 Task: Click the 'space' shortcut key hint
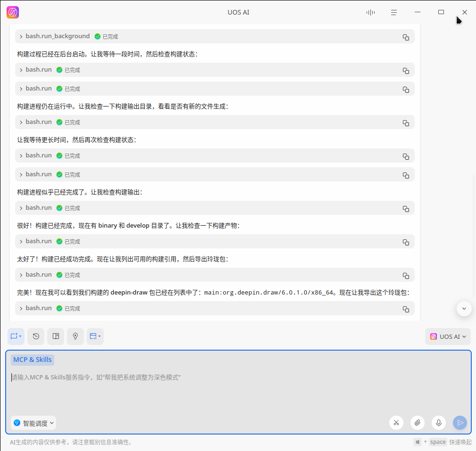point(438,442)
